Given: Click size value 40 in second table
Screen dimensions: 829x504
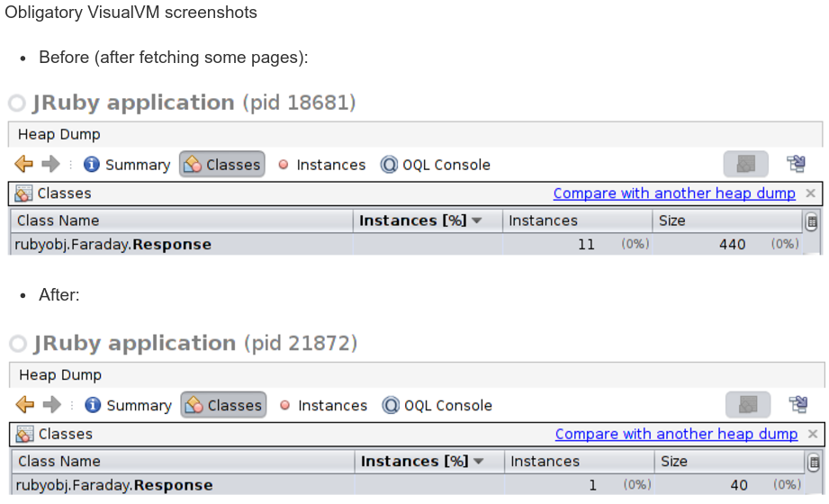Looking at the screenshot, I should (739, 485).
